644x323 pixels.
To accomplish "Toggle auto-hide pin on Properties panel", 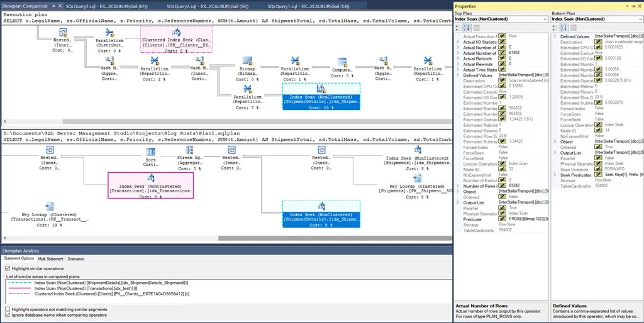I will click(x=633, y=6).
